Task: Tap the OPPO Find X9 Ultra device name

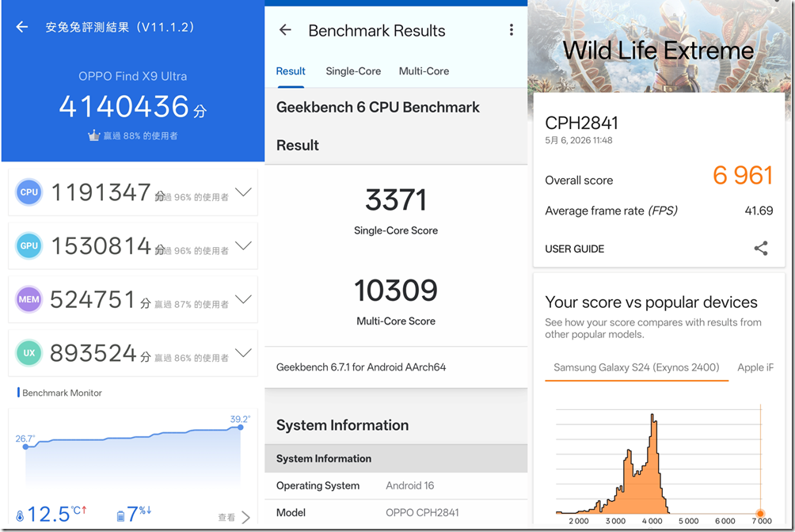Action: tap(133, 76)
